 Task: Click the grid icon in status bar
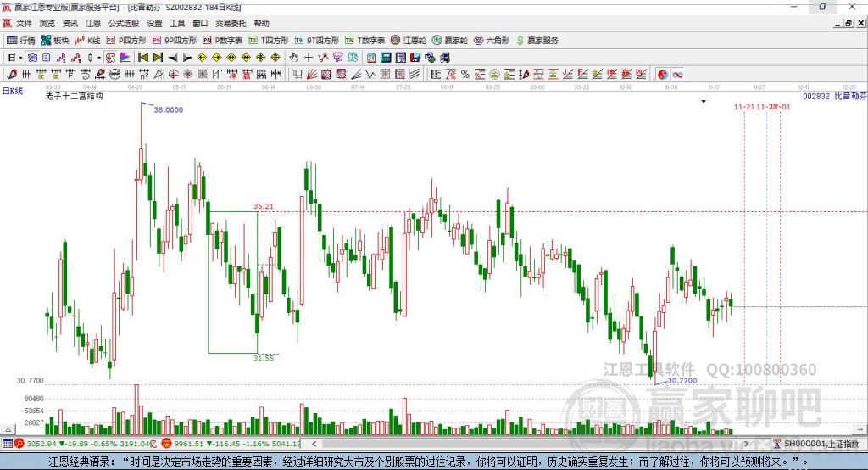(7, 444)
